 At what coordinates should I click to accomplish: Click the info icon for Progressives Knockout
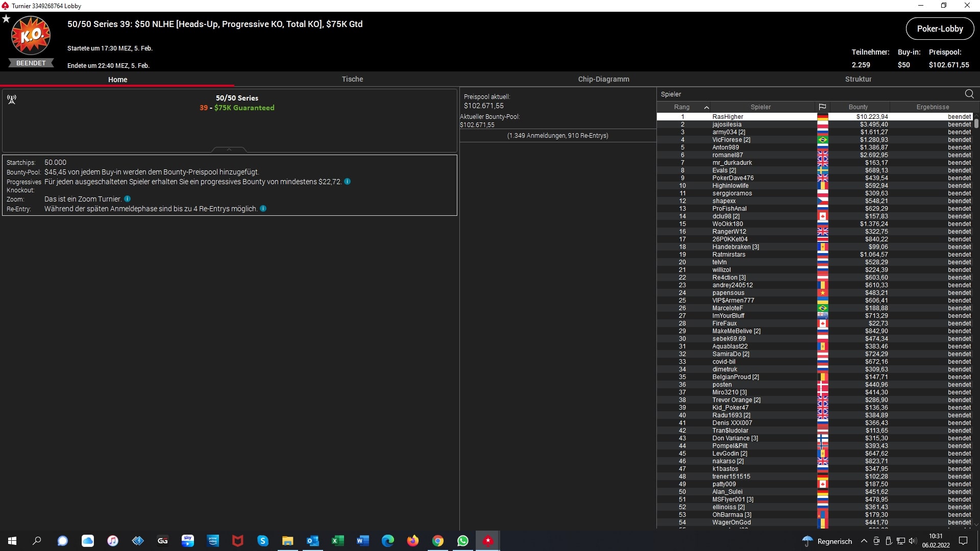pyautogui.click(x=347, y=182)
